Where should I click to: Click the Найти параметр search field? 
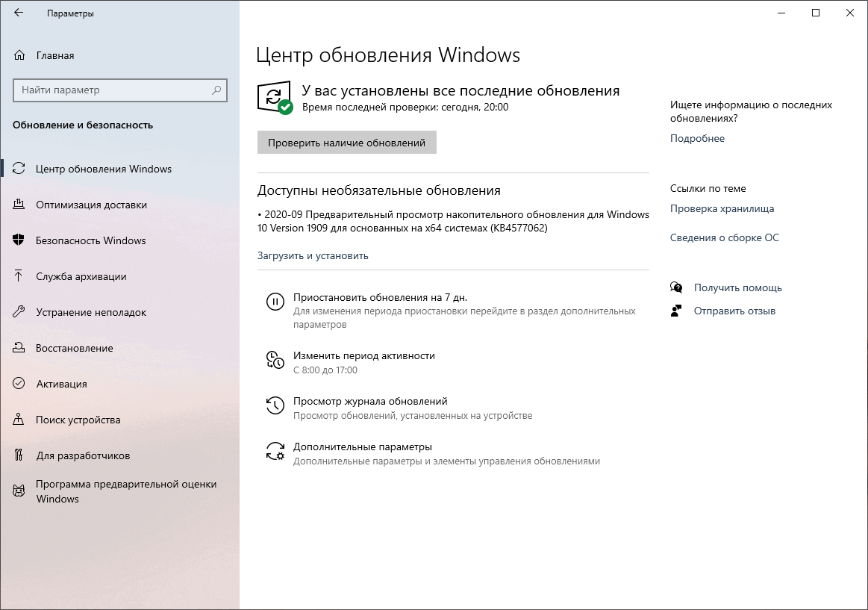[x=119, y=90]
